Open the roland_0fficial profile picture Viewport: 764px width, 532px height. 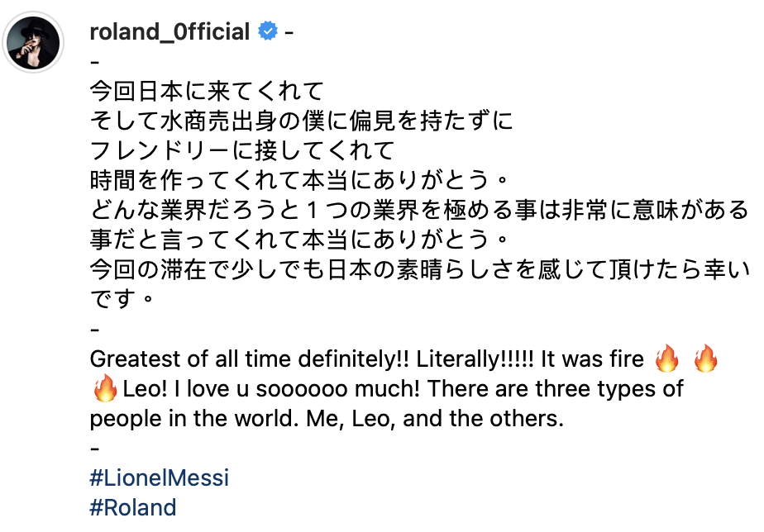coord(36,42)
